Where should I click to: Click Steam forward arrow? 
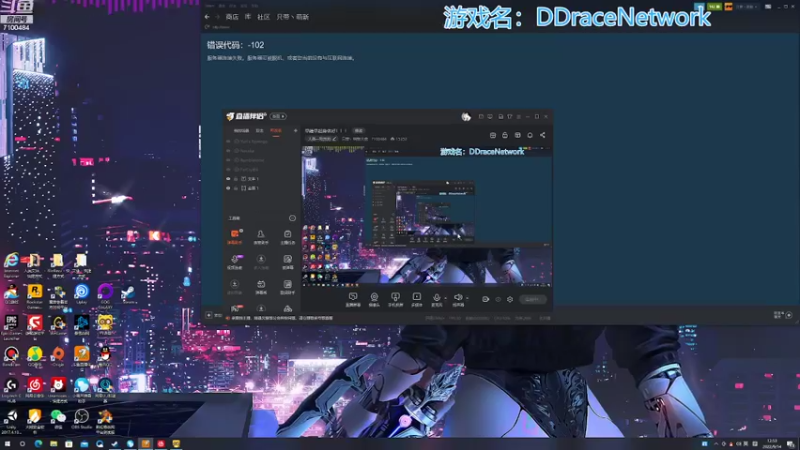click(217, 17)
